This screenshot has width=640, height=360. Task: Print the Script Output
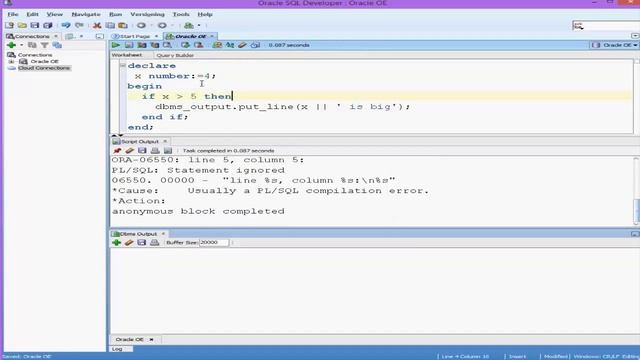155,151
